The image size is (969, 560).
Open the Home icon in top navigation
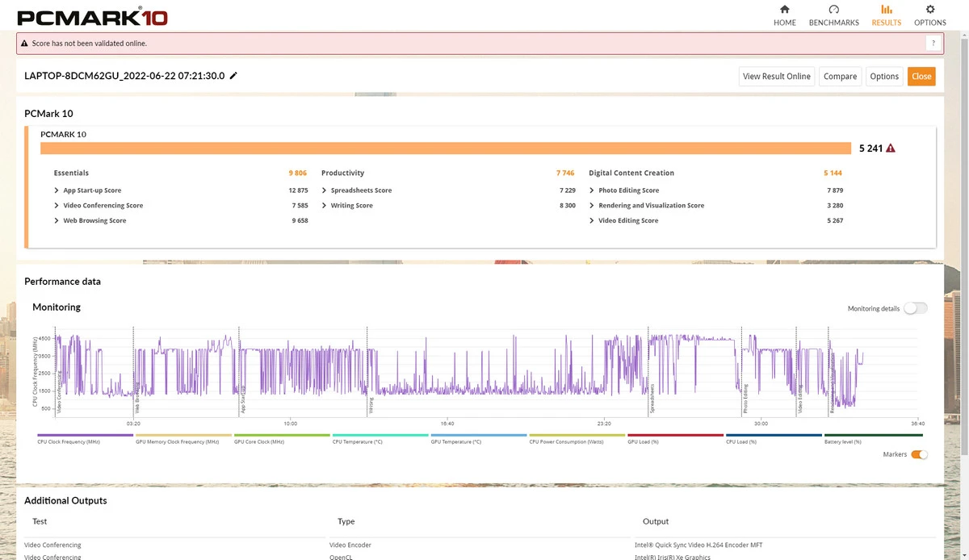click(x=784, y=10)
